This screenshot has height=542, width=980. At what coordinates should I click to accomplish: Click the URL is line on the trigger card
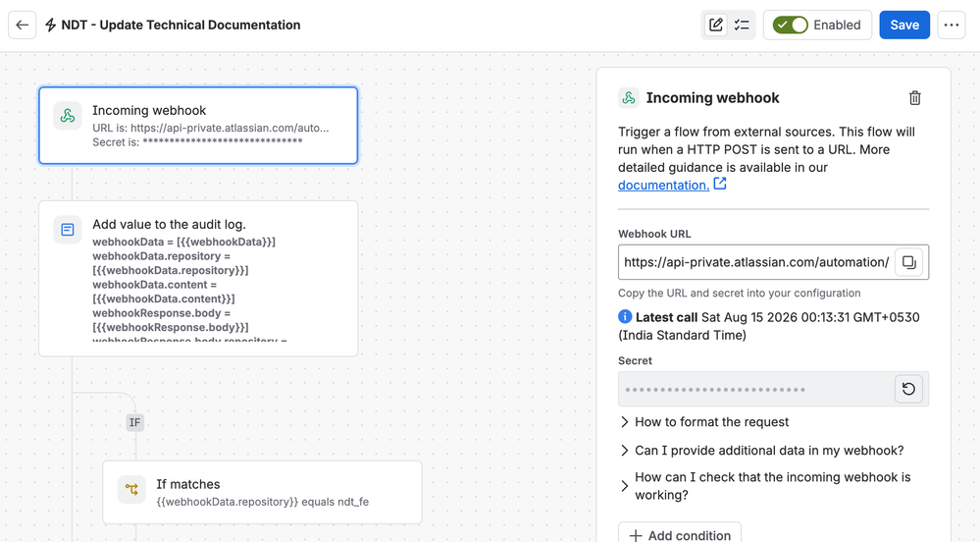pos(211,128)
